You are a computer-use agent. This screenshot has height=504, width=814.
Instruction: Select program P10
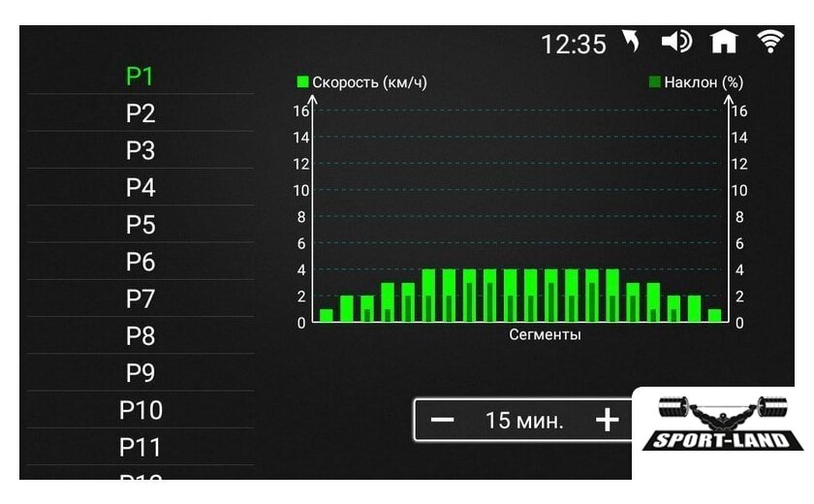[141, 410]
